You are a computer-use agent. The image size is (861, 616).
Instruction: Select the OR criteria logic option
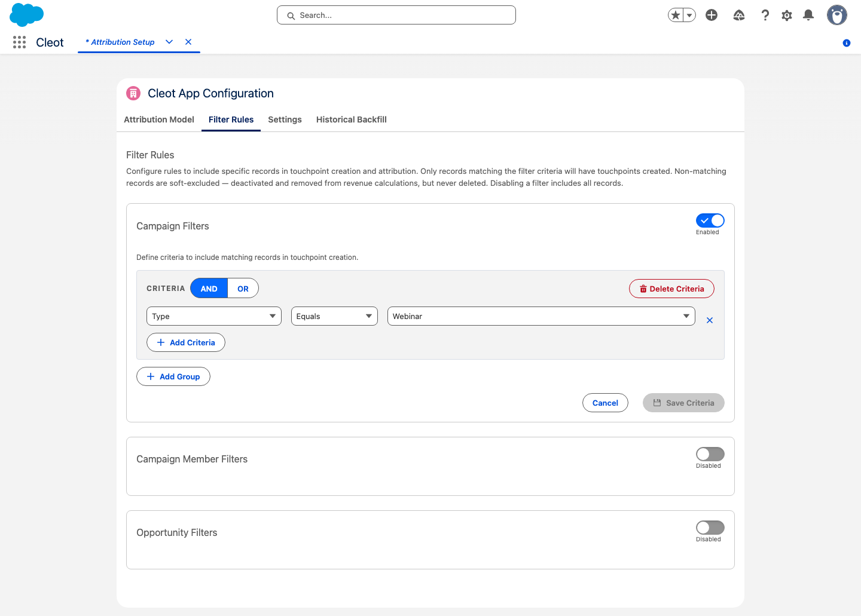coord(243,288)
